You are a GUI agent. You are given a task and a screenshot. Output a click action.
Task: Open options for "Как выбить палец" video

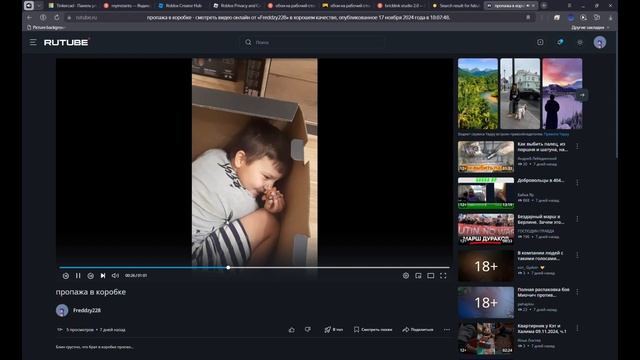577,146
